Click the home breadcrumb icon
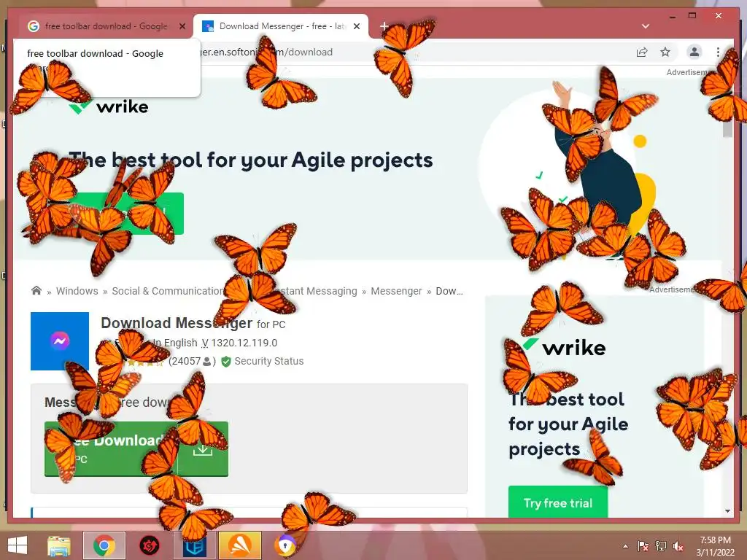This screenshot has height=560, width=747. [36, 290]
